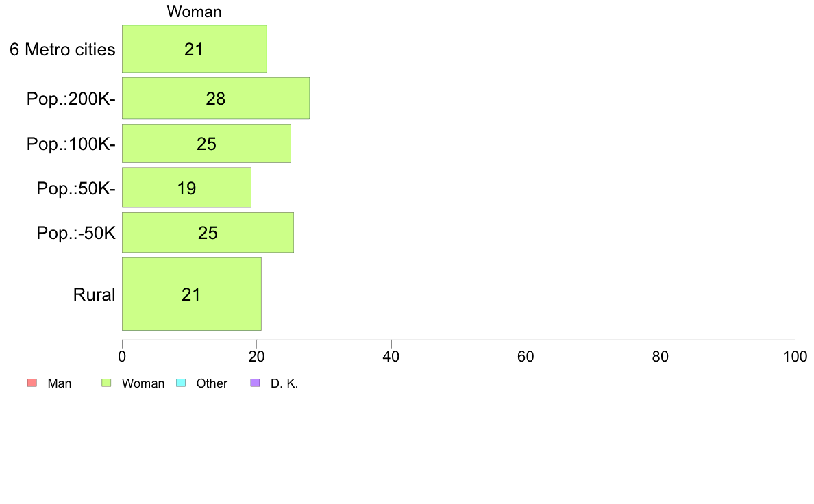The width and height of the screenshot is (814, 504).
Task: Select the Pop.:50K- bar showing 19
Action: pos(187,188)
